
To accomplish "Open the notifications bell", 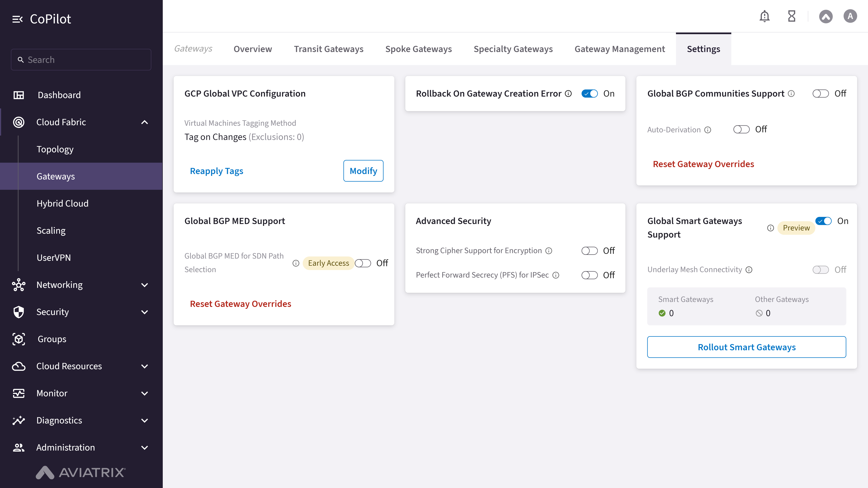I will coord(765,16).
